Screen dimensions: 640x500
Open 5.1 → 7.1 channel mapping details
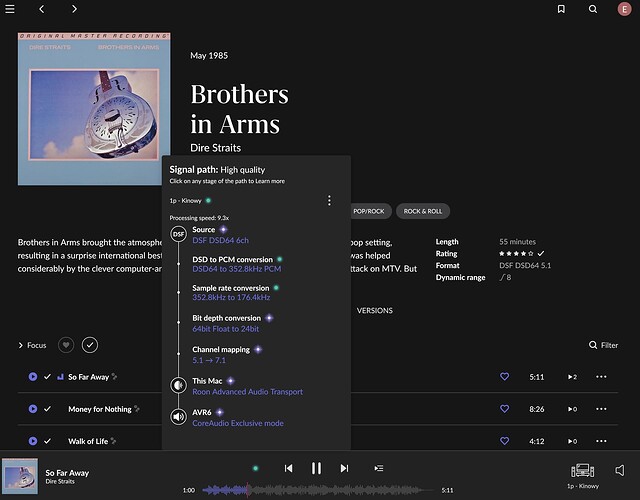(209, 360)
